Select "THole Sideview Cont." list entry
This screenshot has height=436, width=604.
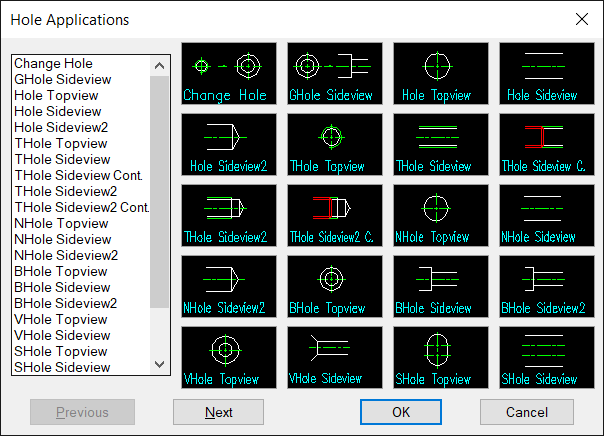click(x=79, y=175)
